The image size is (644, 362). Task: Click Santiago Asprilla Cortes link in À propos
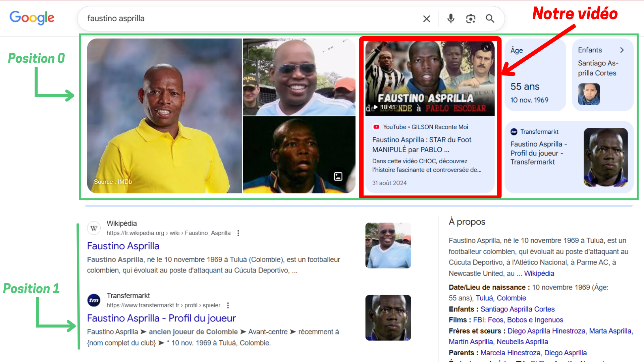click(517, 309)
